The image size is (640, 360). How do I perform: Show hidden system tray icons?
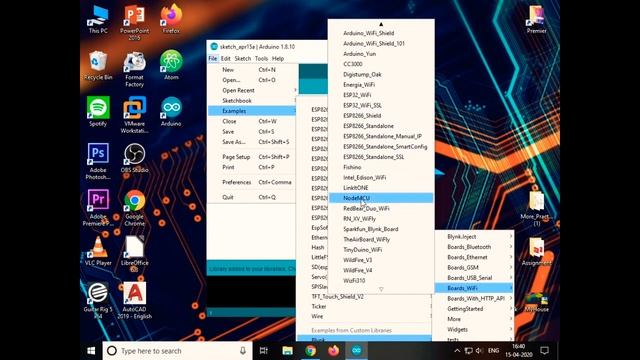pyautogui.click(x=457, y=351)
